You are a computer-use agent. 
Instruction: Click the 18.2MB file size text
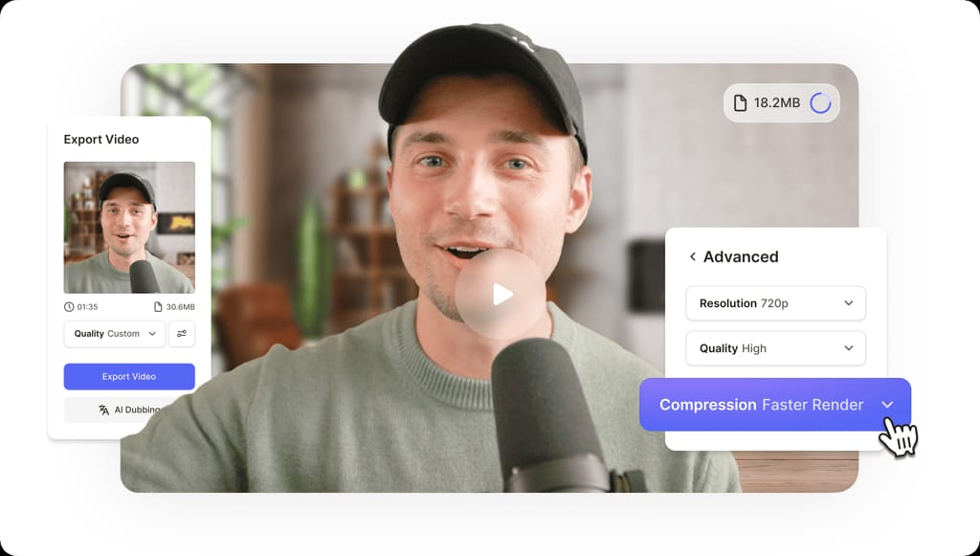click(x=776, y=102)
